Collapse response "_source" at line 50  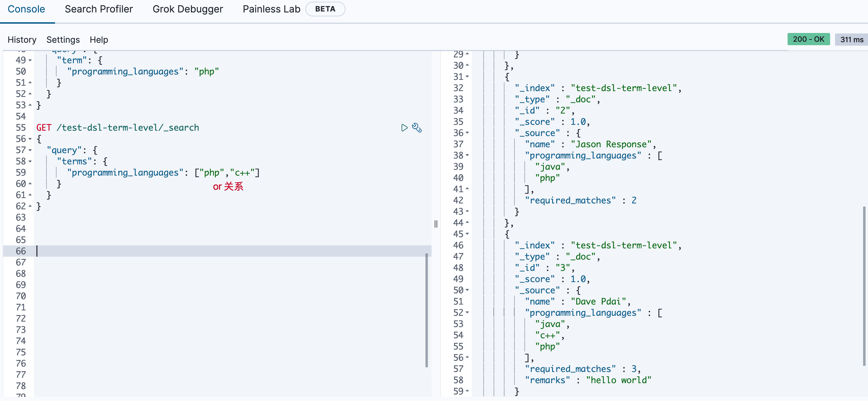pyautogui.click(x=467, y=290)
